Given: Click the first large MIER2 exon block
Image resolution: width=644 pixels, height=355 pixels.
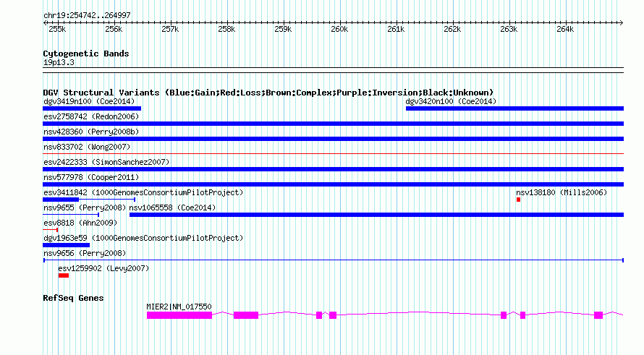Looking at the screenshot, I should tap(179, 315).
